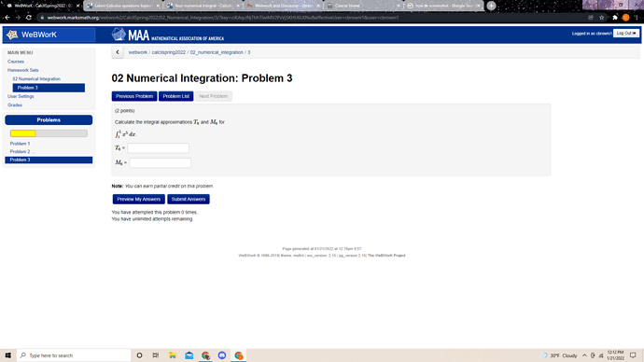This screenshot has width=644, height=362.
Task: Open a new browser tab with the plus
Action: (491, 6)
